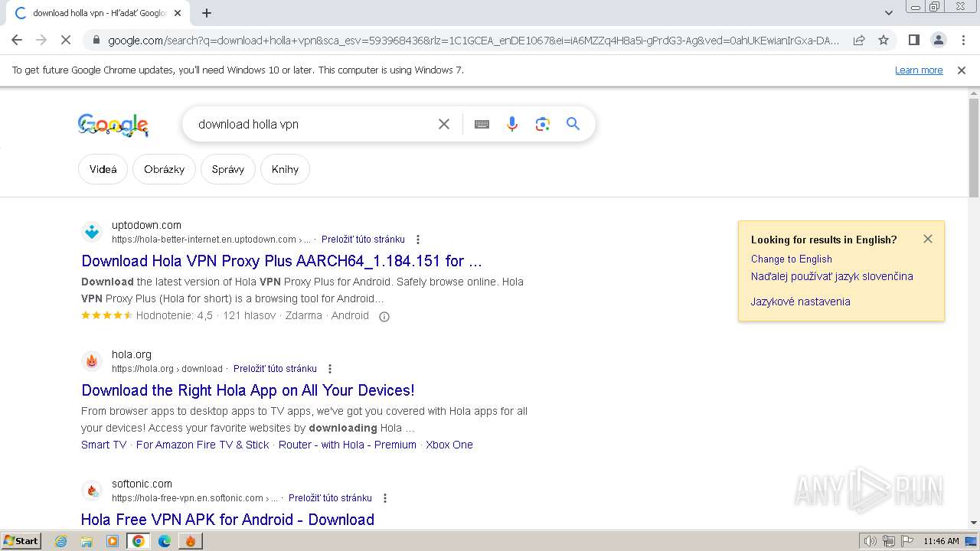980x551 pixels.
Task: Filter results by Videá
Action: [x=103, y=169]
